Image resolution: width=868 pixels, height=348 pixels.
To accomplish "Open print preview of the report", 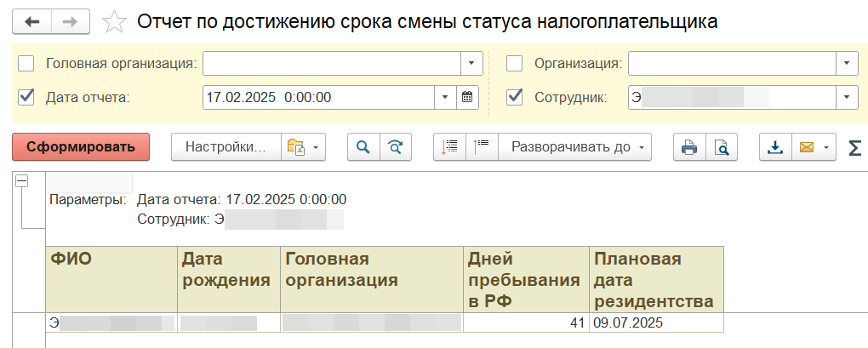I will 721,147.
